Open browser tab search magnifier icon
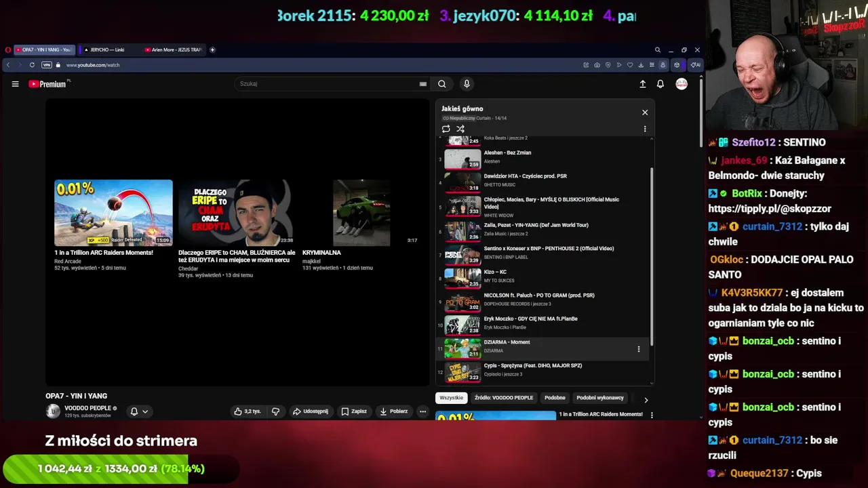Image resolution: width=868 pixels, height=488 pixels. (657, 49)
